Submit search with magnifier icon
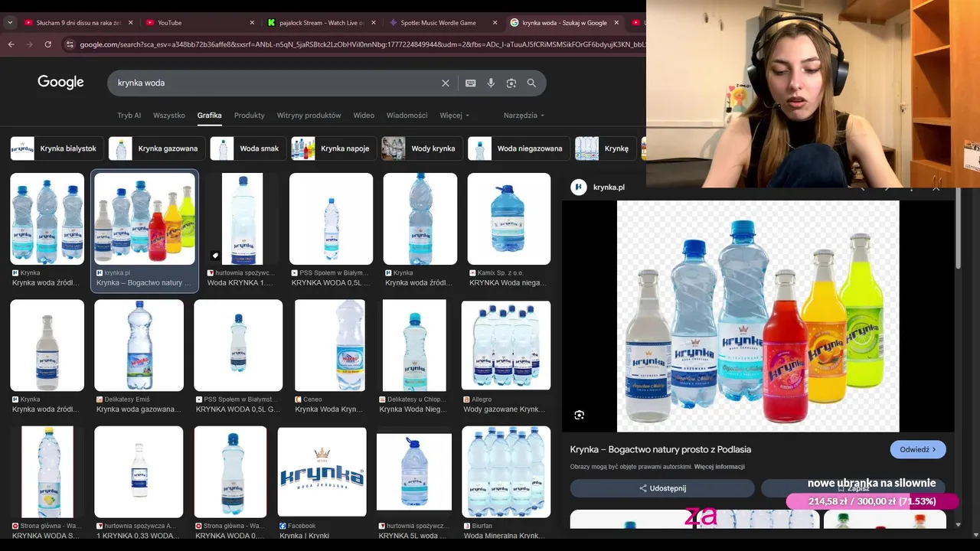Screen dimensions: 980x551 (x=531, y=83)
